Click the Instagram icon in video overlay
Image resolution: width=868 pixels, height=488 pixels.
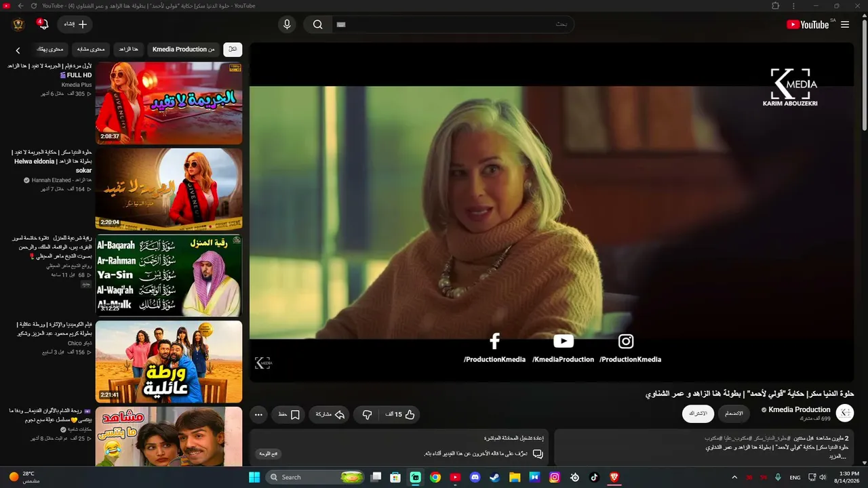pyautogui.click(x=626, y=342)
